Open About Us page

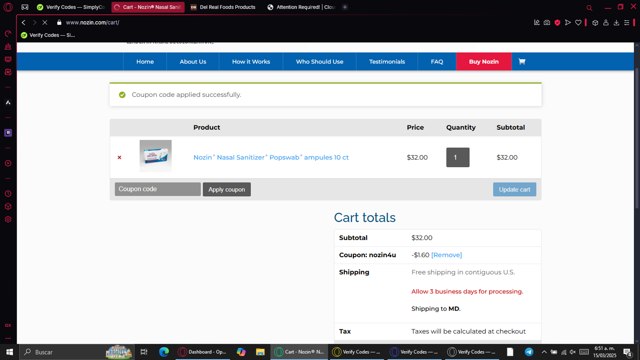[193, 62]
